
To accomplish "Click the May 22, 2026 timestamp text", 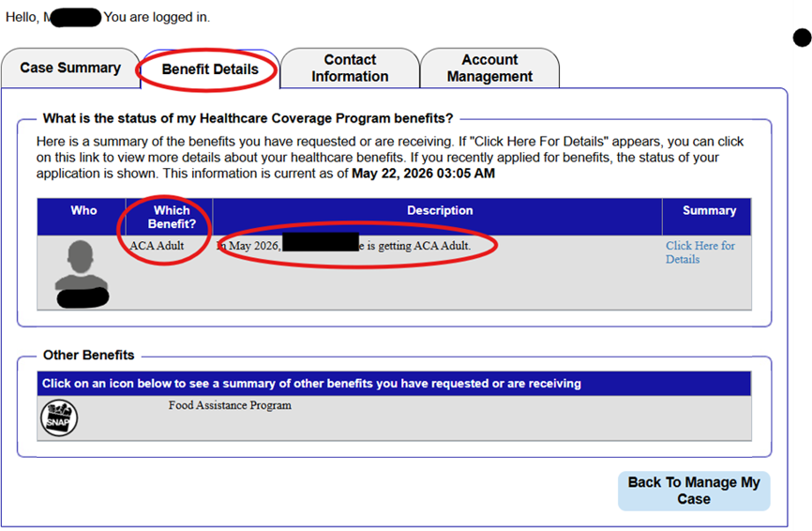I will 423,173.
